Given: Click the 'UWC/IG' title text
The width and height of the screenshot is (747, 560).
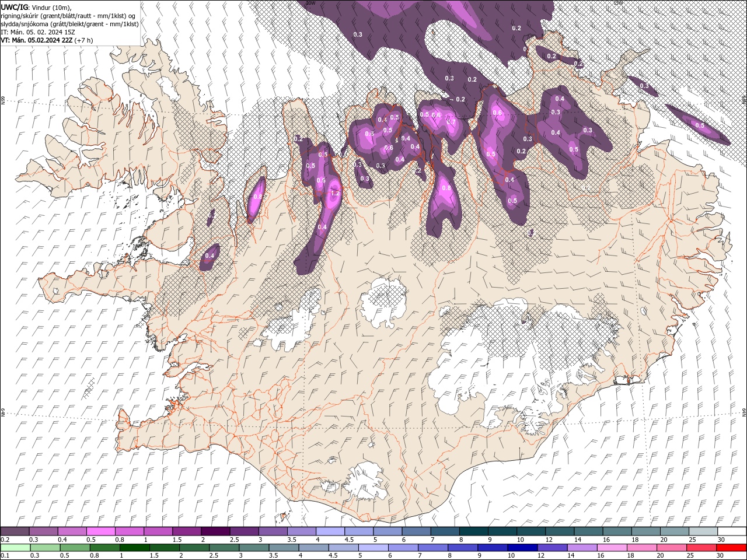Looking at the screenshot, I should 14,7.
